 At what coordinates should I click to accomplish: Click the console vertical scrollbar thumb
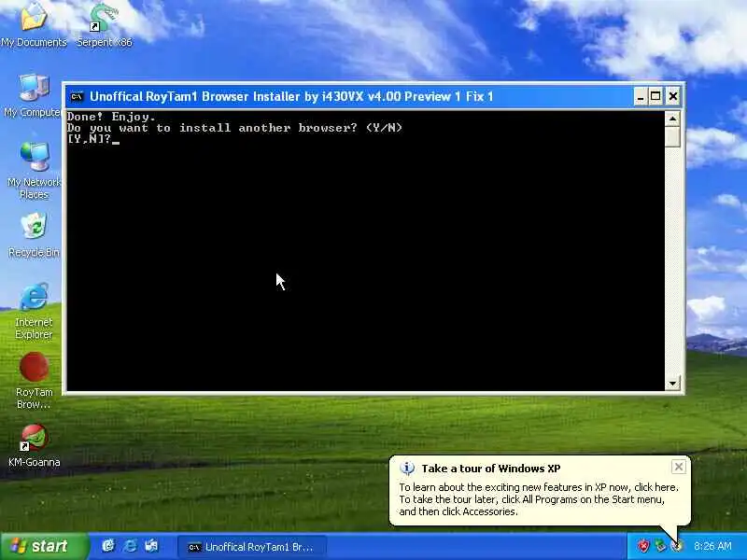(672, 136)
